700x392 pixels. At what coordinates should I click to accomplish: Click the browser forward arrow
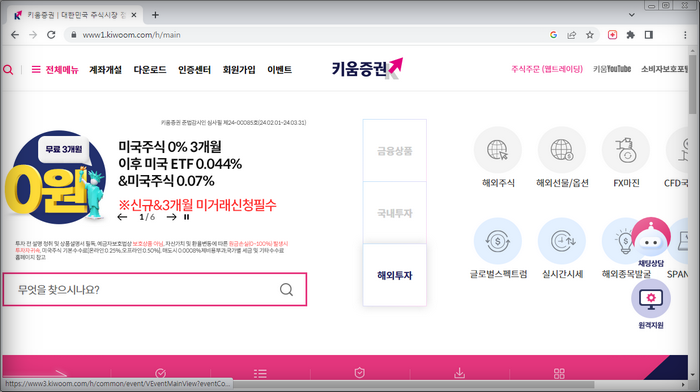coord(33,35)
